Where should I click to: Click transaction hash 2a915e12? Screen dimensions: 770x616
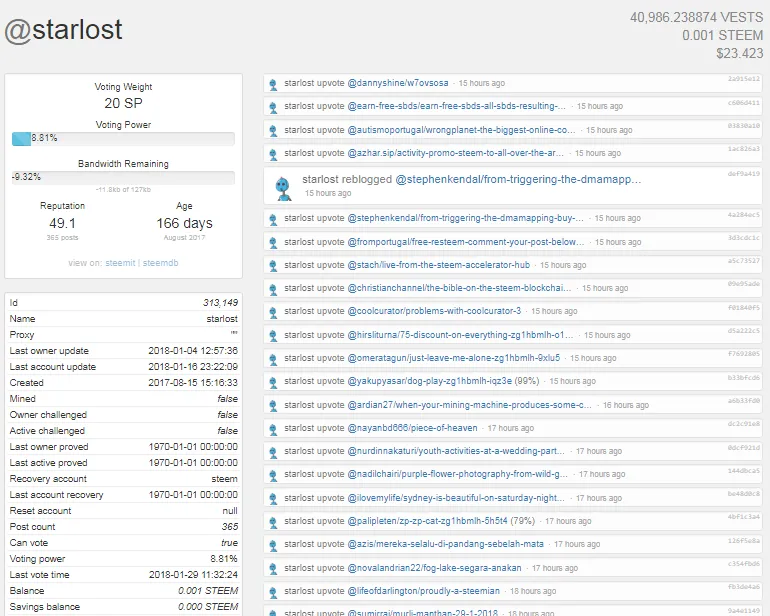743,79
